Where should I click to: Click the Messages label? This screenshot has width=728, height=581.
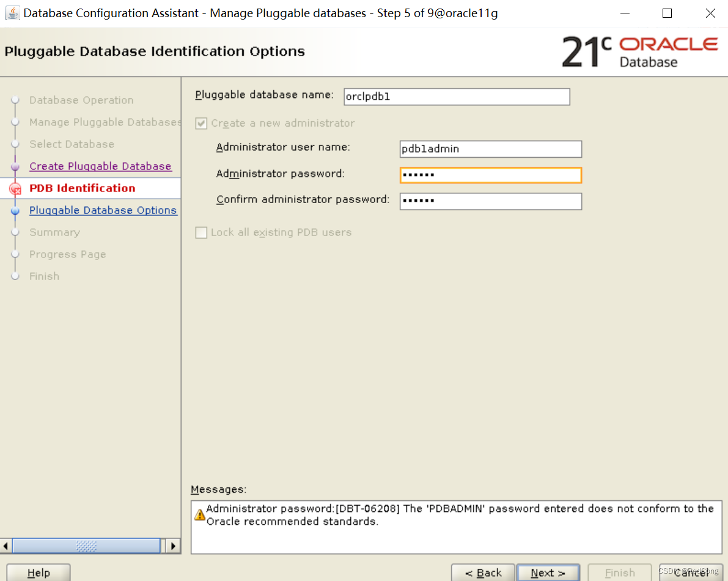[218, 489]
